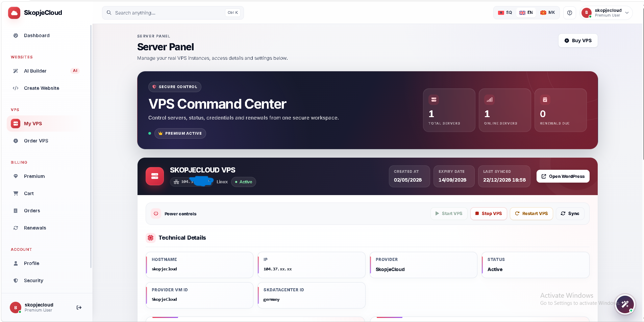This screenshot has height=322, width=644.
Task: Switch language to EN English
Action: 526,13
